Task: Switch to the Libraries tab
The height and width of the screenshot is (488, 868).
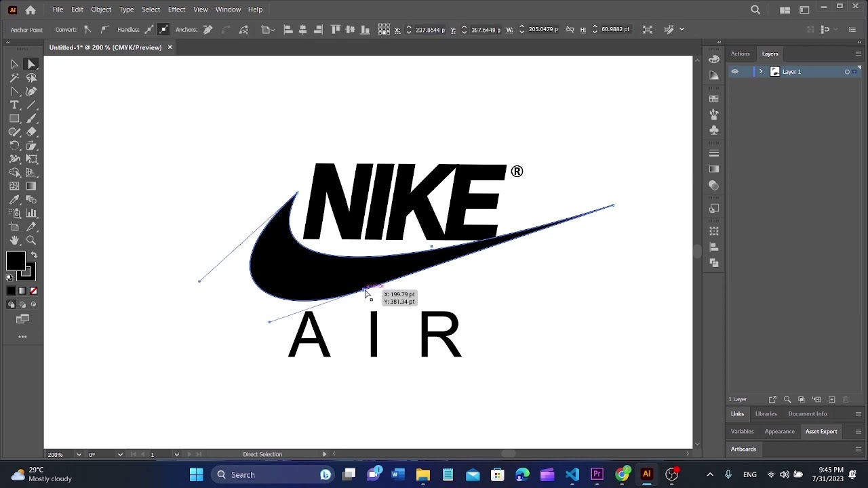Action: pos(766,413)
